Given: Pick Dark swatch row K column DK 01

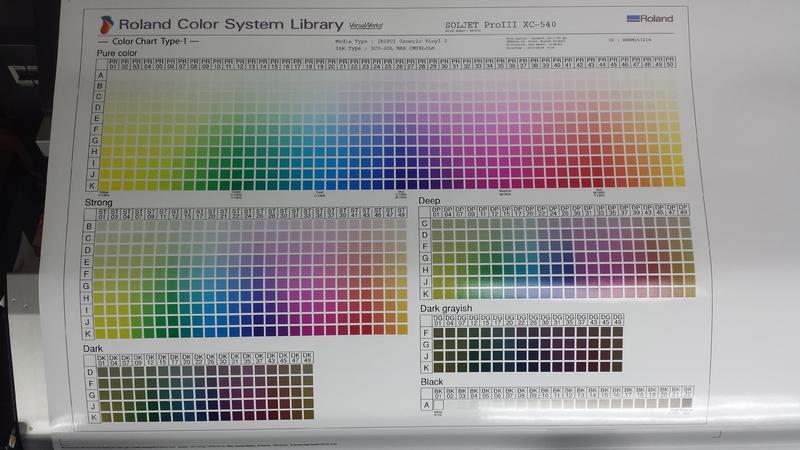Looking at the screenshot, I should [x=106, y=417].
